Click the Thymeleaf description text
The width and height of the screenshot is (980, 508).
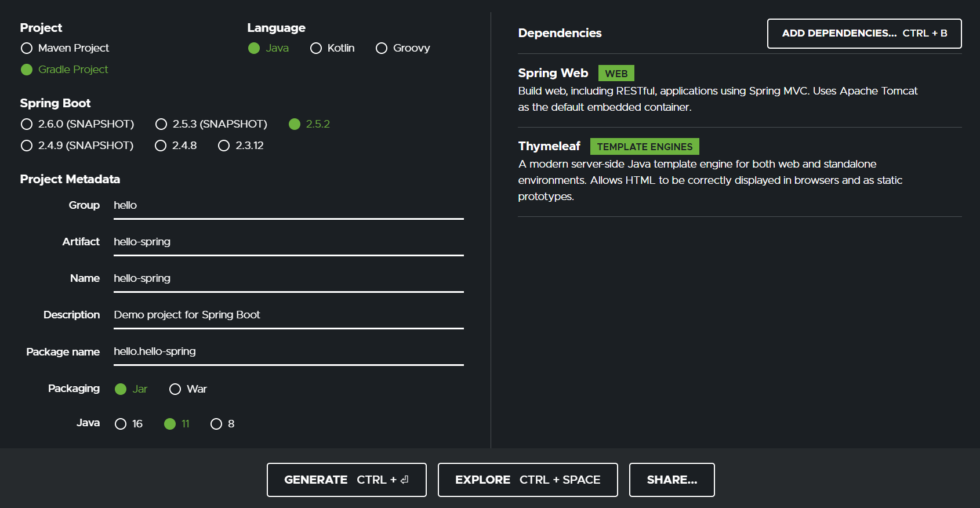tap(710, 180)
